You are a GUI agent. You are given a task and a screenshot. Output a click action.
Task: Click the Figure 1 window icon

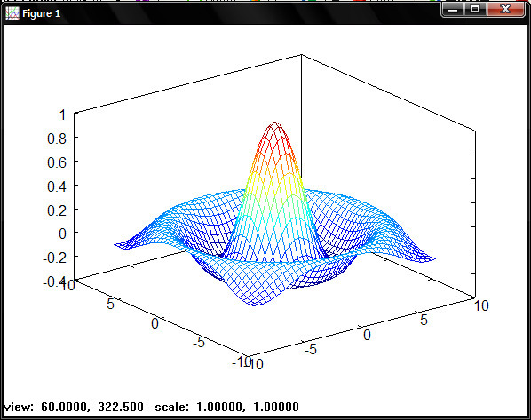click(x=12, y=13)
